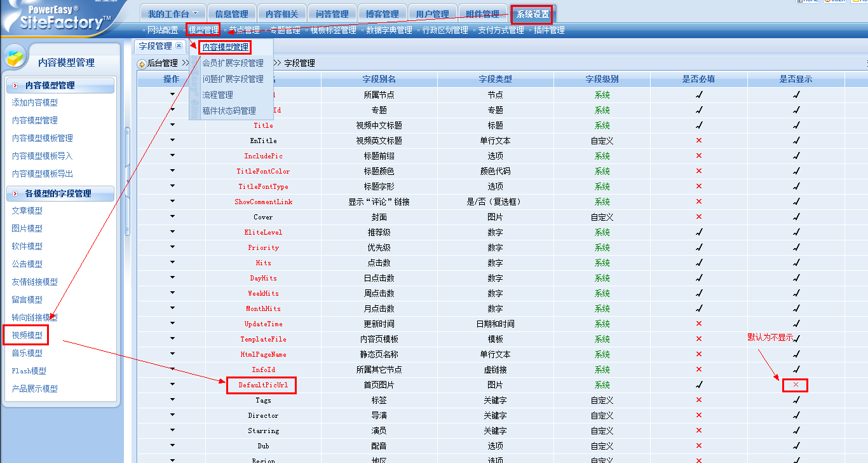This screenshot has height=463, width=868.
Task: Click the 是否必填 red X for the EnTitle row
Action: tap(699, 141)
